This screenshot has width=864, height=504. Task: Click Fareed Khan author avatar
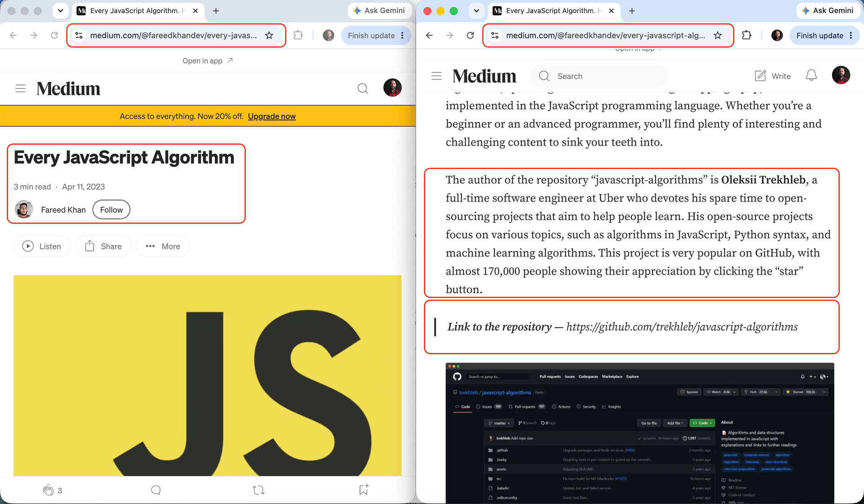click(x=24, y=210)
